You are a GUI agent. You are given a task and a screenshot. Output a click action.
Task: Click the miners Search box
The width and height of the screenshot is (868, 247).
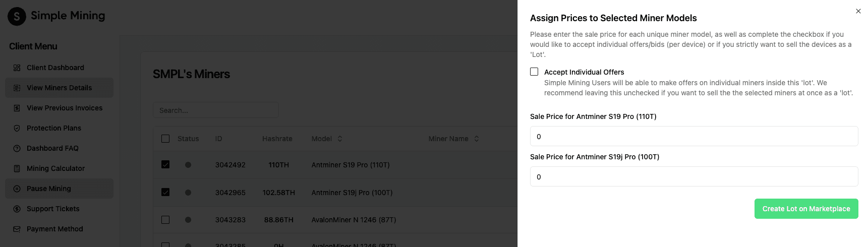(x=216, y=110)
